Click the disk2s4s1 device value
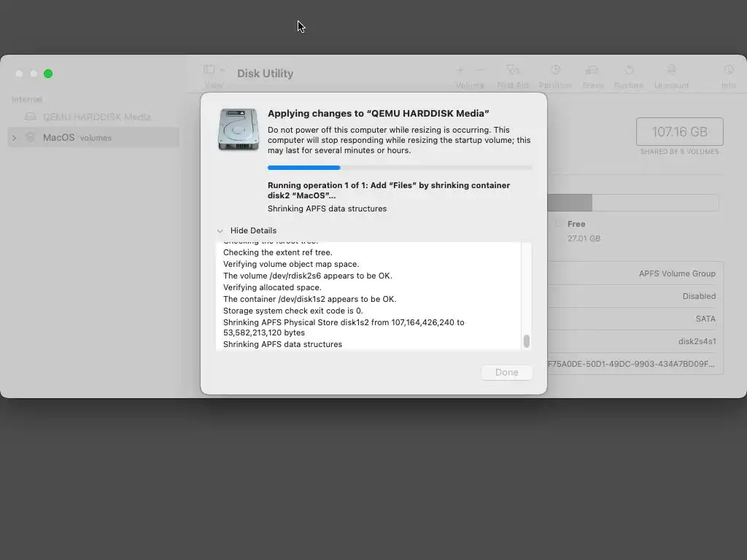 (x=697, y=341)
